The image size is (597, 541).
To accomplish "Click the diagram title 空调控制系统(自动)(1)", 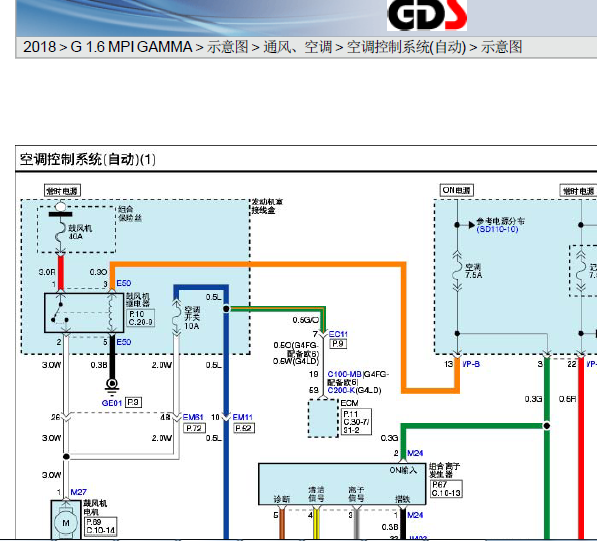I will [88, 159].
